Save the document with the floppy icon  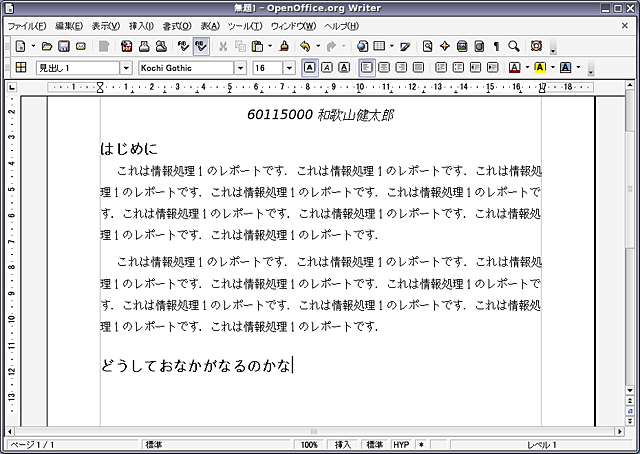click(64, 46)
